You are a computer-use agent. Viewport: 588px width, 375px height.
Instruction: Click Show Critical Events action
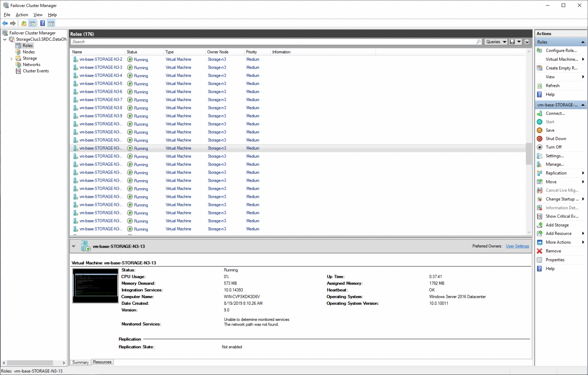(x=562, y=216)
